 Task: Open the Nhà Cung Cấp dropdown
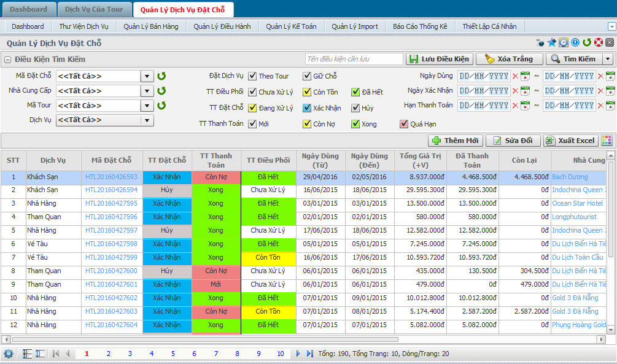[147, 91]
